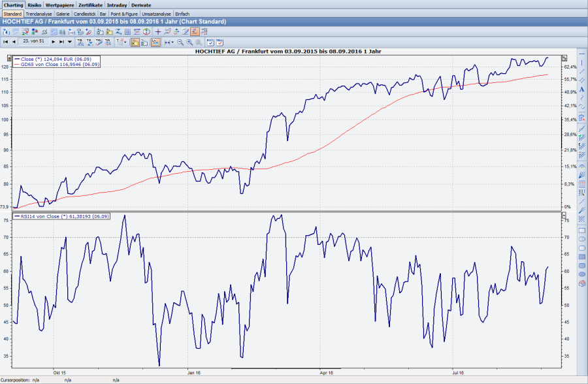The height and width of the screenshot is (384, 588).
Task: Open the Intraday menu
Action: 115,4
